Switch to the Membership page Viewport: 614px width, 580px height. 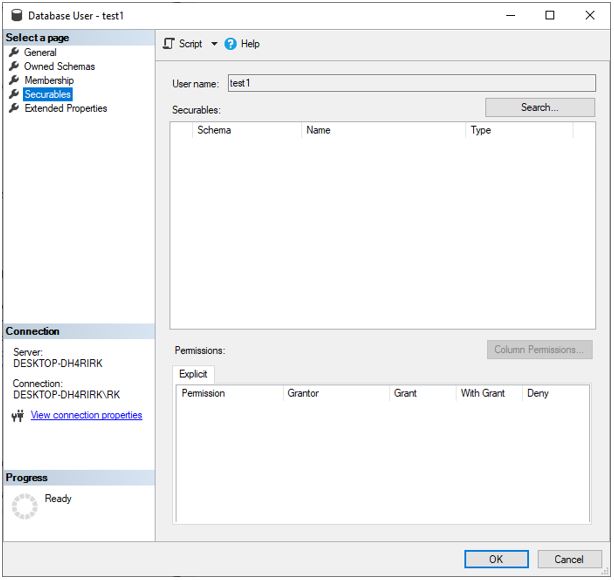49,80
